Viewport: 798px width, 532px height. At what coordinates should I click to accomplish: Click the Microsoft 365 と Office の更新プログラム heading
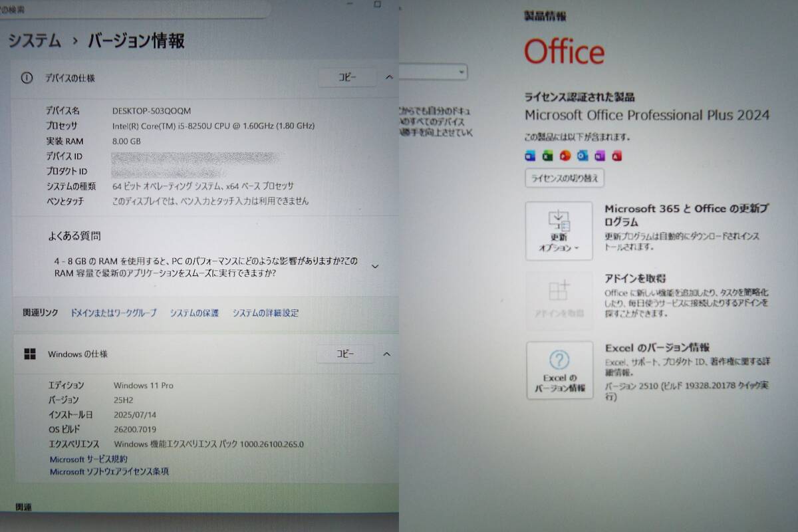pos(687,215)
